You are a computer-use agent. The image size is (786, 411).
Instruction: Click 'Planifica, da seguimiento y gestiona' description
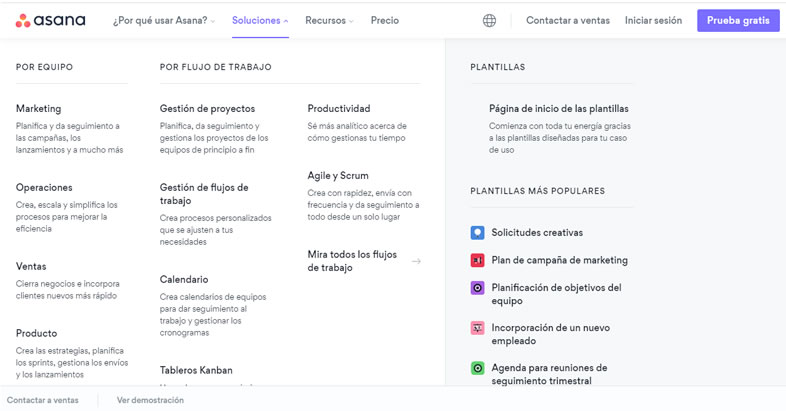214,138
